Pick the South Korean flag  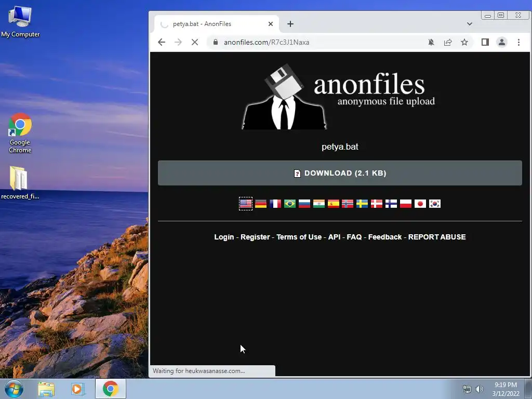pyautogui.click(x=435, y=204)
